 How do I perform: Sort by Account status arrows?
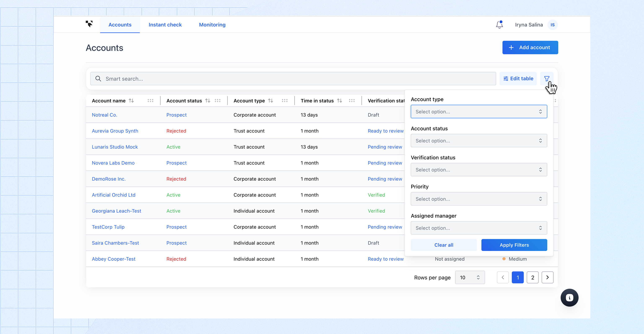[208, 101]
